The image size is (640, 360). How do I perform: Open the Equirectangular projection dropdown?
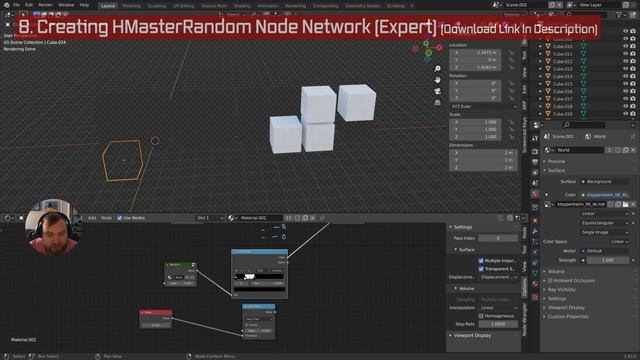pyautogui.click(x=605, y=223)
